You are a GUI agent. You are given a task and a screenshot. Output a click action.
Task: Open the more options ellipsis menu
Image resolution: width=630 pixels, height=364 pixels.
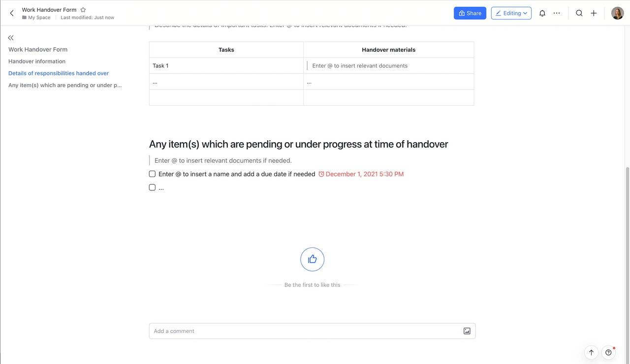(557, 13)
